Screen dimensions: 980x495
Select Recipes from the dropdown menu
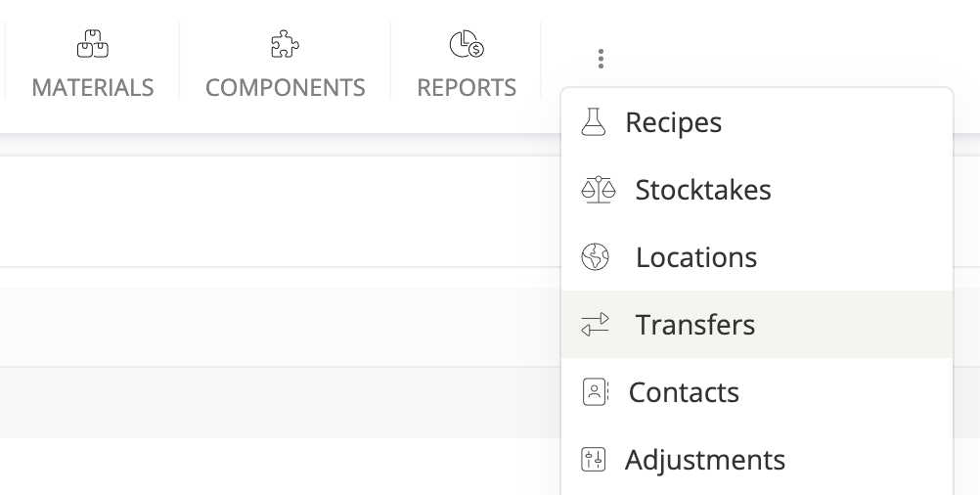point(673,122)
